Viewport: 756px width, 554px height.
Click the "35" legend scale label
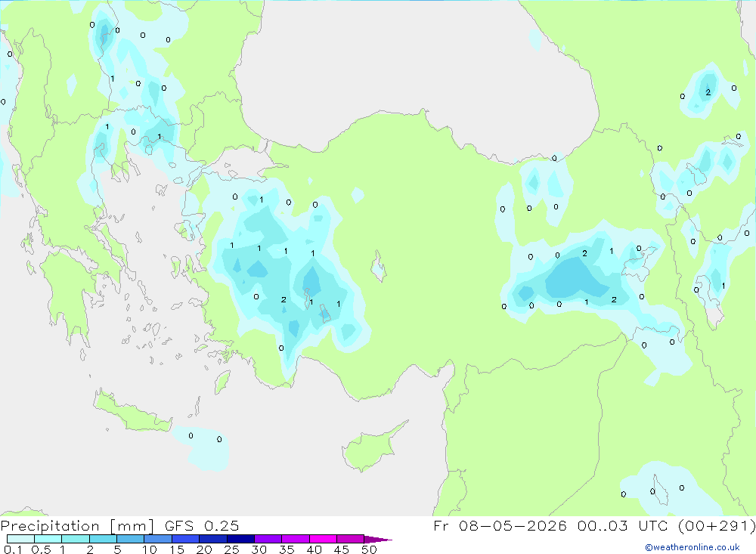tap(287, 549)
